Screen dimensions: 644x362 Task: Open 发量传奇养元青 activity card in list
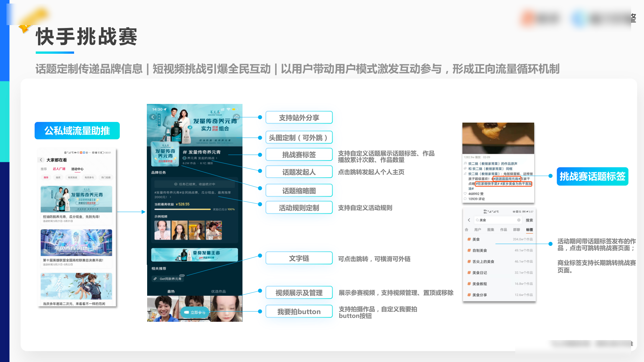click(x=76, y=205)
